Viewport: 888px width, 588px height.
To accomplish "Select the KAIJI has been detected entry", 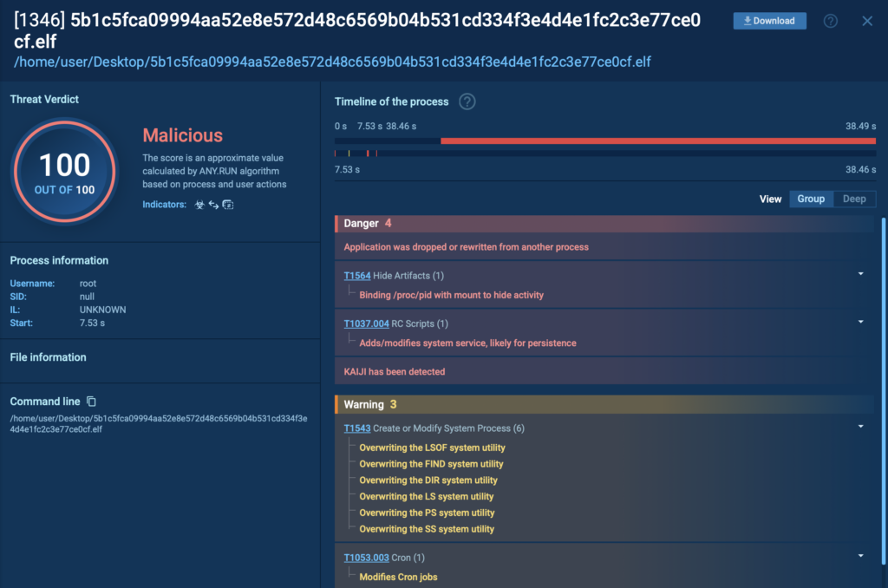I will 395,371.
